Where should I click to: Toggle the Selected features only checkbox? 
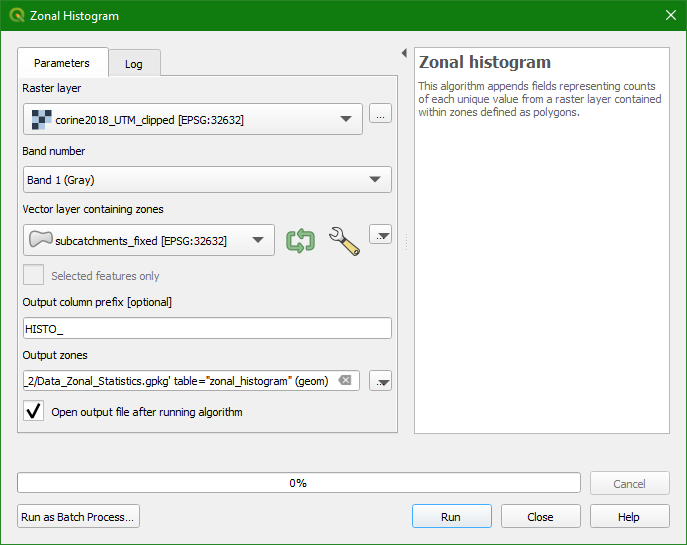(34, 276)
